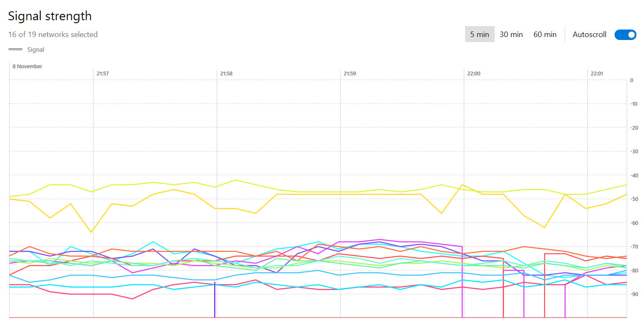Disable the Autoscroll toggle switch
Screen dimensions: 644x323
tap(625, 35)
